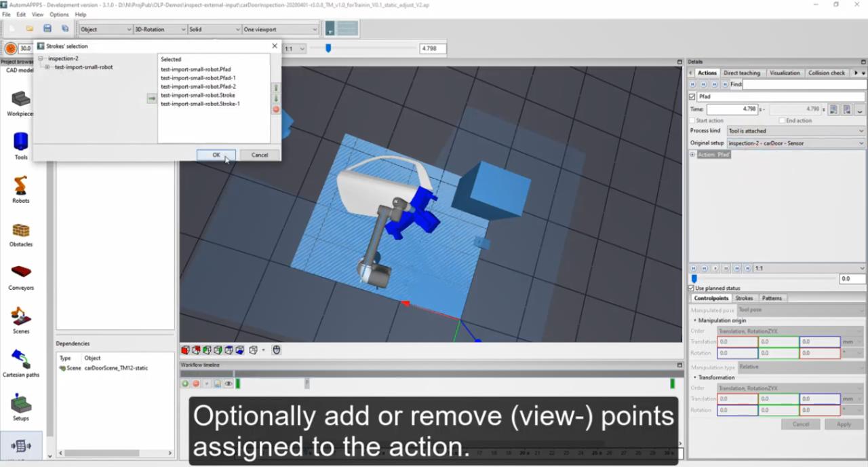Open the Obstacles category

tap(20, 231)
